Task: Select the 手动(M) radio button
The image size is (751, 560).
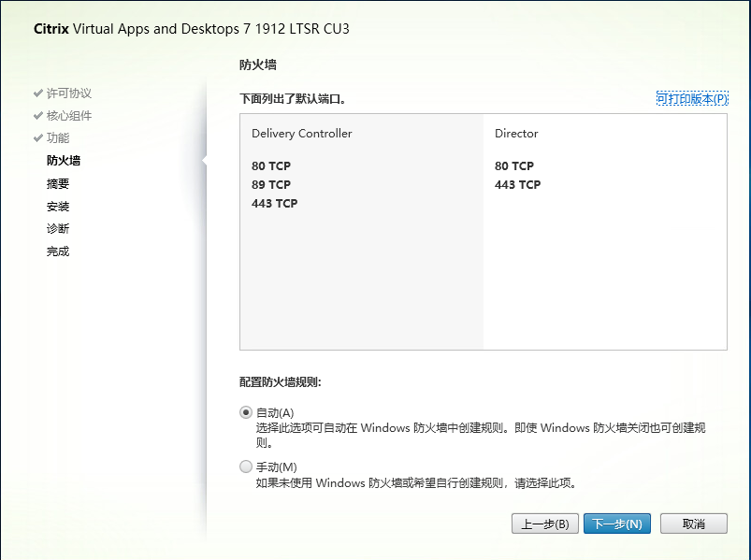Action: [246, 467]
